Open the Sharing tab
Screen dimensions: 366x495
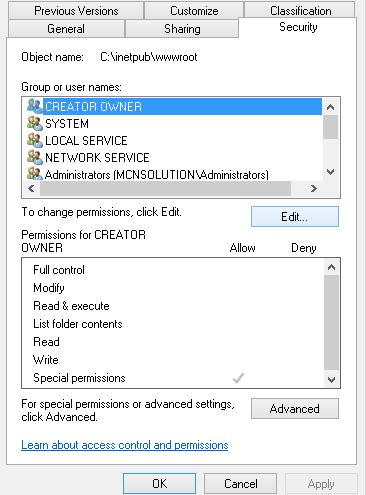(x=182, y=29)
